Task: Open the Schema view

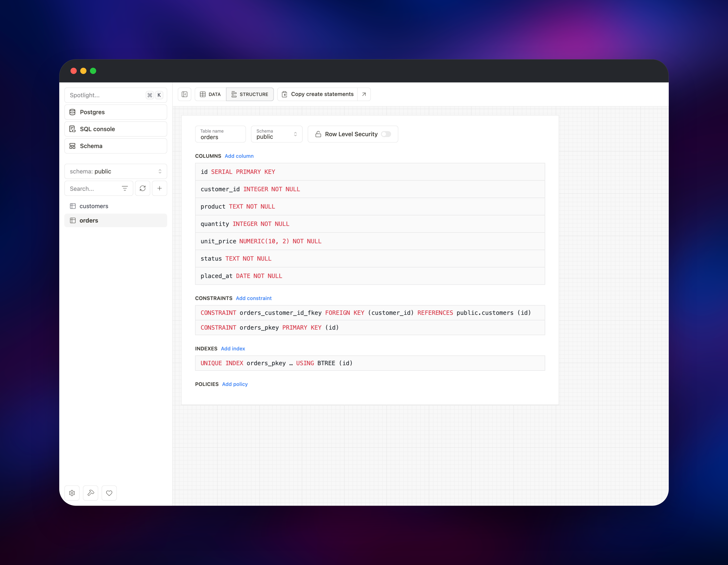Action: pos(116,146)
